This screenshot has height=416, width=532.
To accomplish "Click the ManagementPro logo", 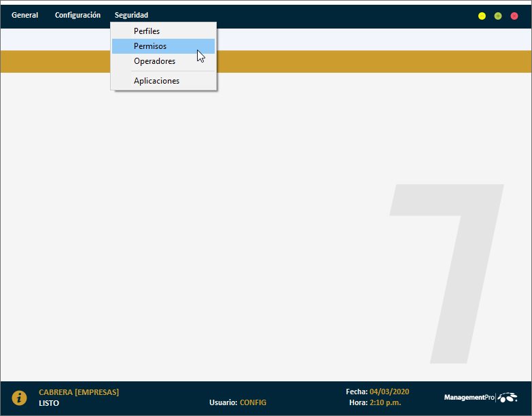I will pyautogui.click(x=481, y=398).
